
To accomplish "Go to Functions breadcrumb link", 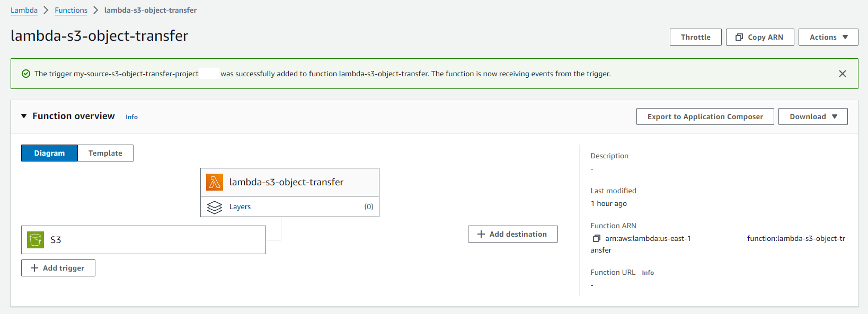I will 71,10.
